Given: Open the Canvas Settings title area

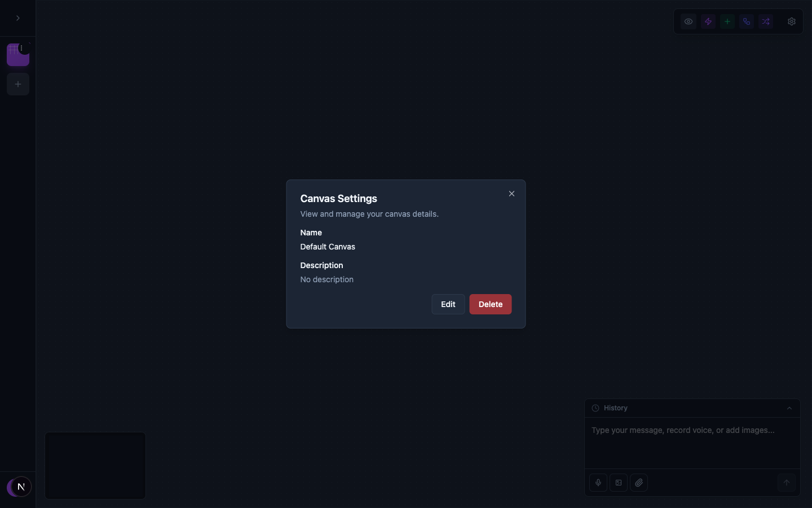Looking at the screenshot, I should click(x=338, y=198).
